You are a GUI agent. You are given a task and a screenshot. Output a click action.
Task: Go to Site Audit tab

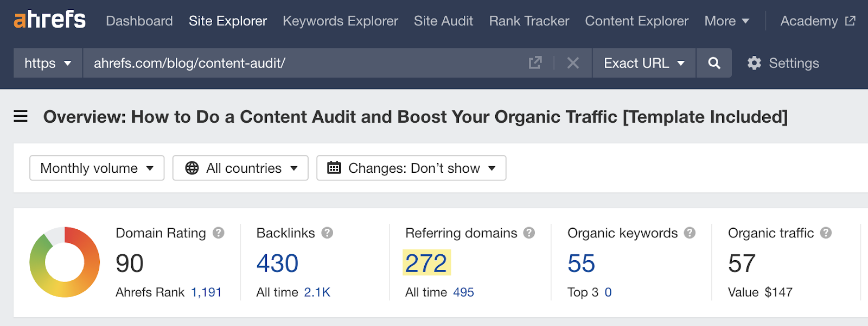(443, 21)
